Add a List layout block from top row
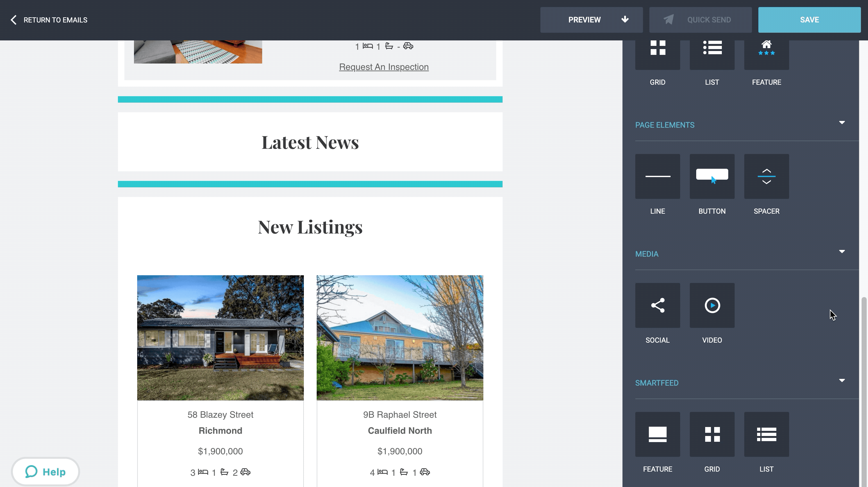This screenshot has width=868, height=487. pos(712,55)
